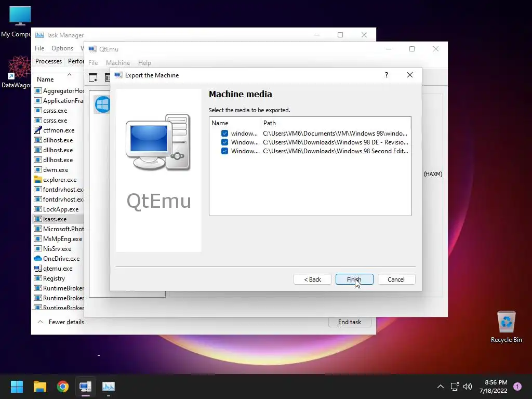Open volume icon in system tray
The image size is (532, 399).
click(468, 387)
